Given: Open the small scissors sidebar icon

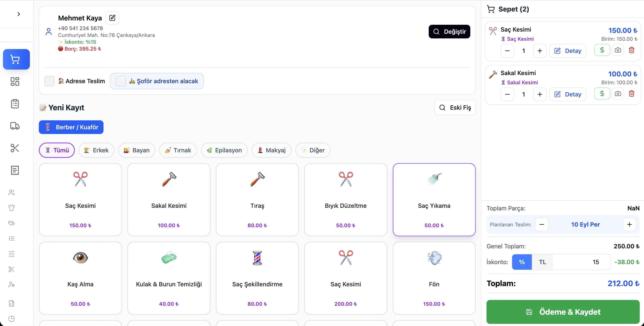Looking at the screenshot, I should 12,269.
